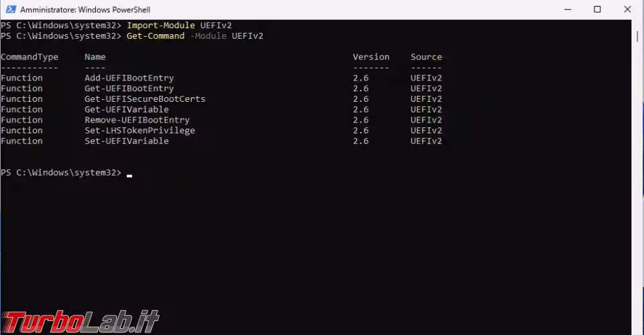Click the CommandType column header
This screenshot has width=644, height=335.
click(30, 57)
